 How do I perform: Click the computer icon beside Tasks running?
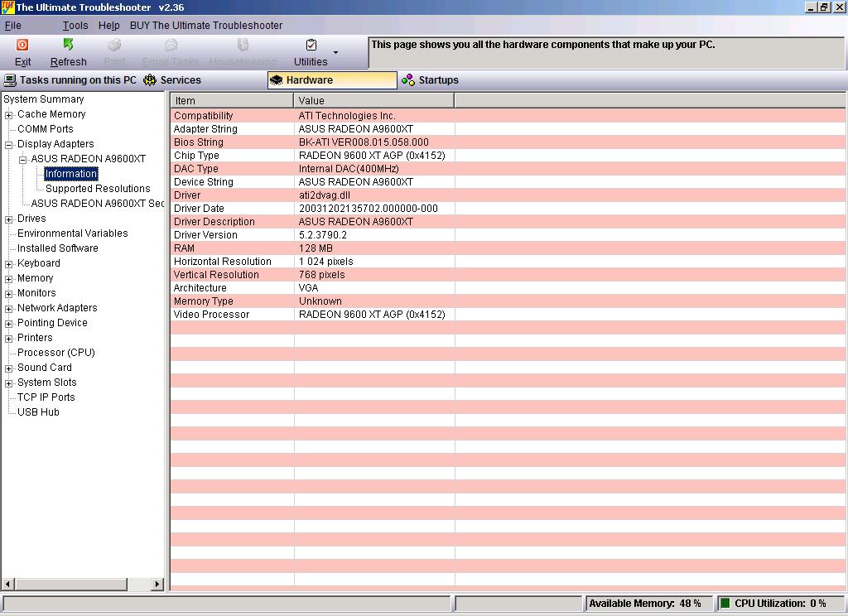(x=10, y=80)
